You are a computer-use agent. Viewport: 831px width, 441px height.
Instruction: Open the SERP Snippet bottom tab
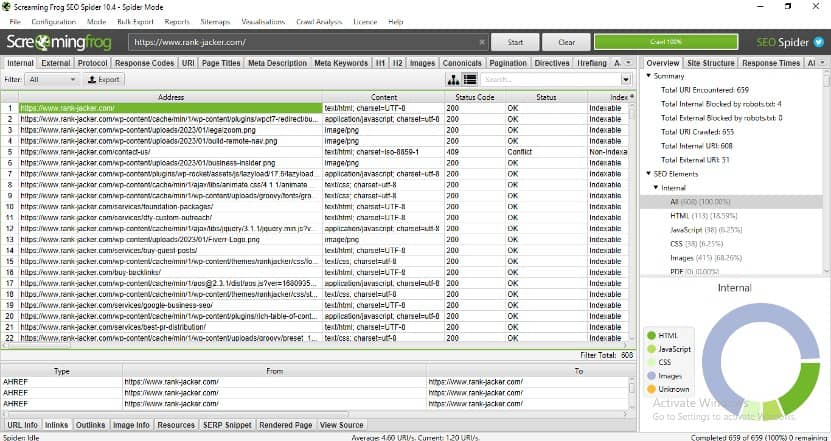click(228, 425)
